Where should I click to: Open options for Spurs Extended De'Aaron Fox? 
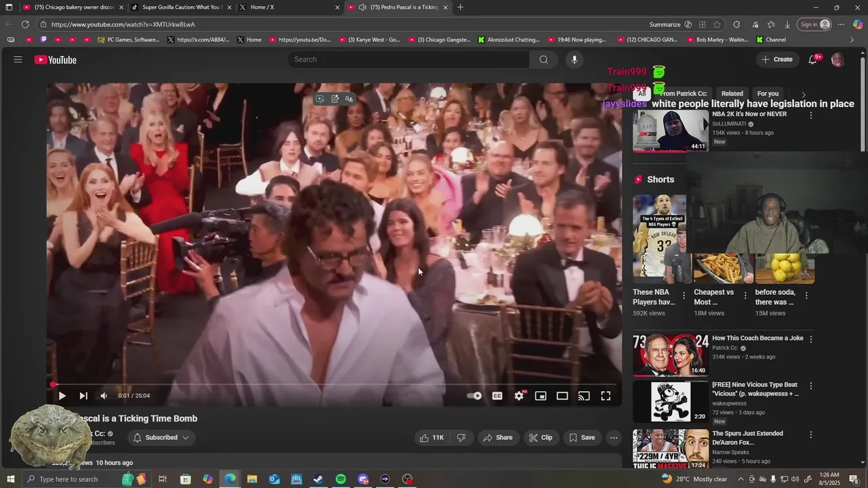point(811,434)
